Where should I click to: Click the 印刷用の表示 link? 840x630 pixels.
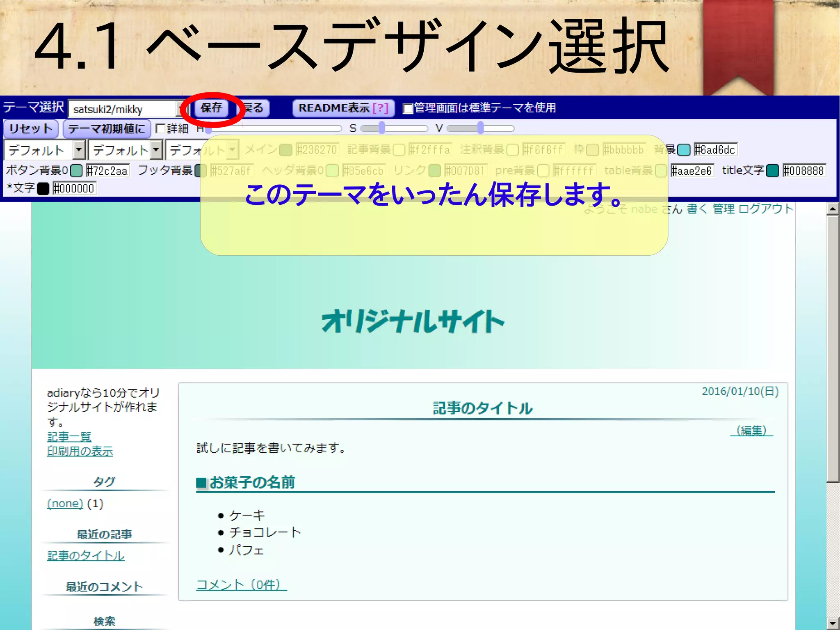(x=80, y=451)
